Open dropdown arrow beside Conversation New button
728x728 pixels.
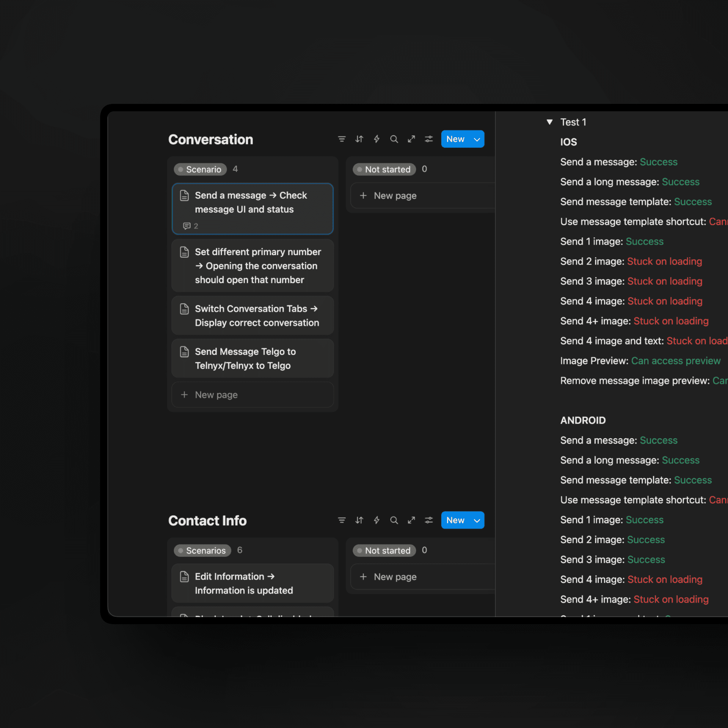click(477, 140)
